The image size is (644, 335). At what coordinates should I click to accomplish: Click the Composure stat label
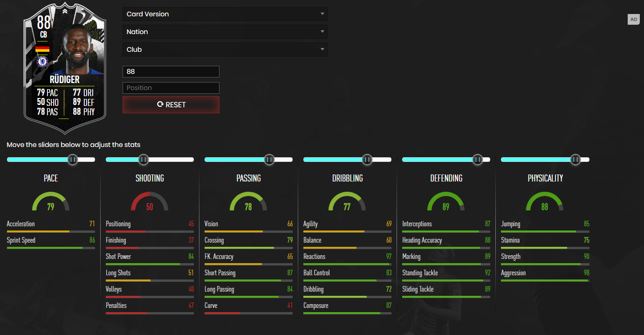click(x=316, y=306)
